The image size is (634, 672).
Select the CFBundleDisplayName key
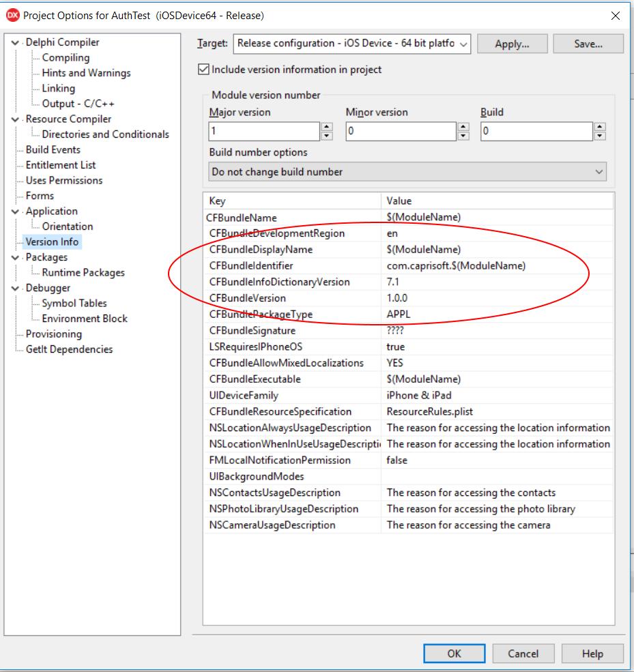pyautogui.click(x=261, y=250)
